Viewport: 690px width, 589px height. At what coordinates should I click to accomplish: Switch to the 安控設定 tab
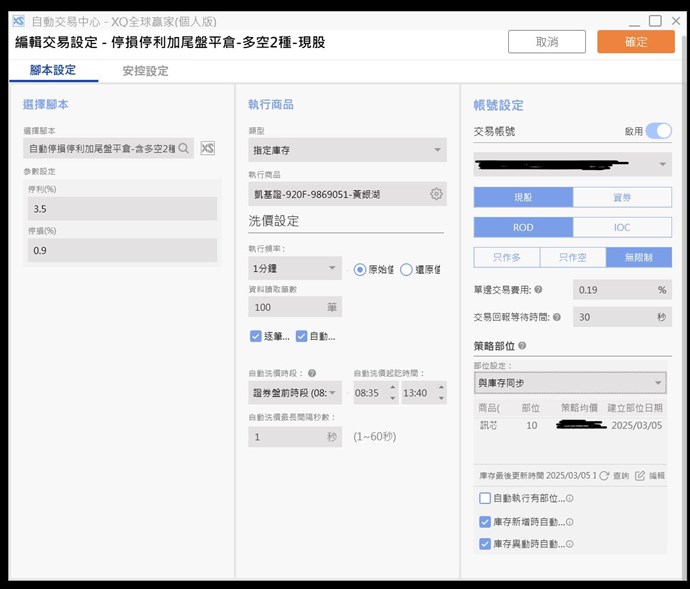145,71
